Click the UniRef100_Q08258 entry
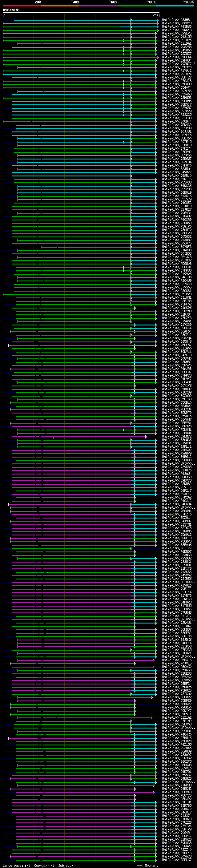This screenshot has height=868, width=197. click(177, 47)
